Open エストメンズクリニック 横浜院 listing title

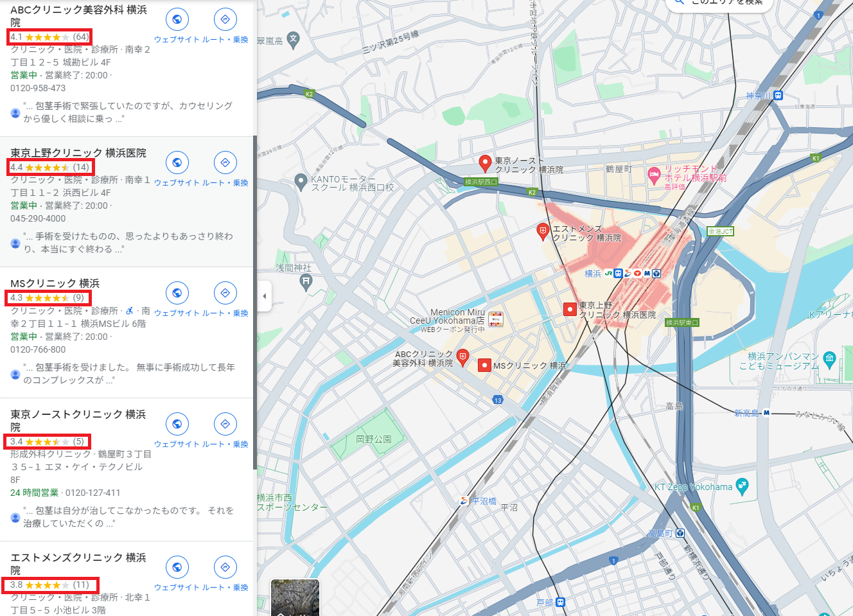[78, 564]
